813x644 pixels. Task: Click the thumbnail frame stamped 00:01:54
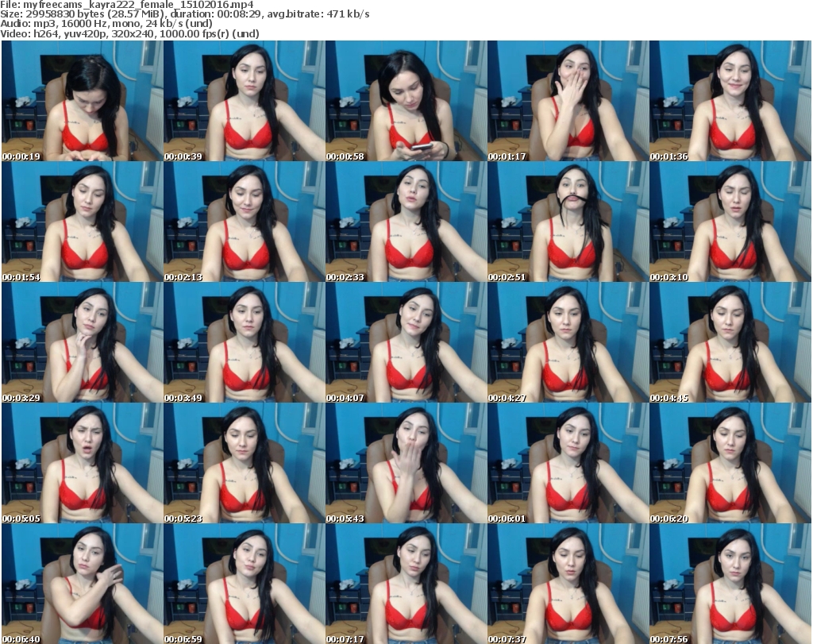(83, 222)
